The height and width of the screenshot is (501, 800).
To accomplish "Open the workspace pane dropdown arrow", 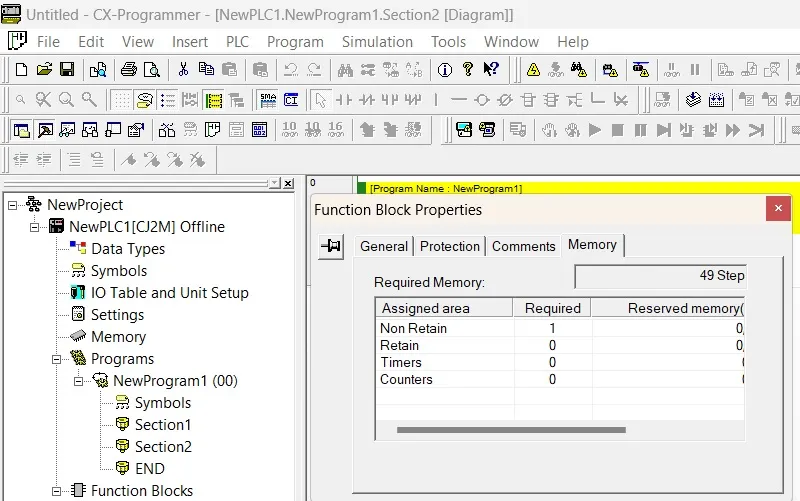I will pos(275,183).
